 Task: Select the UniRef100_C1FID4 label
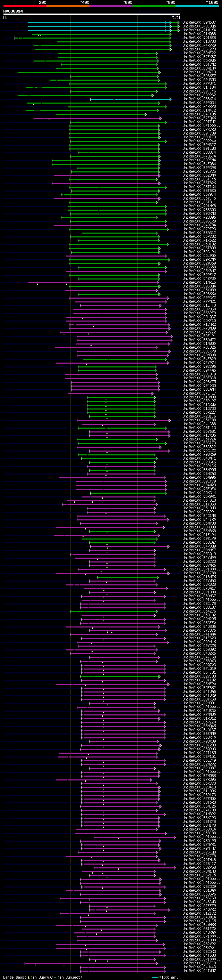(x=199, y=88)
